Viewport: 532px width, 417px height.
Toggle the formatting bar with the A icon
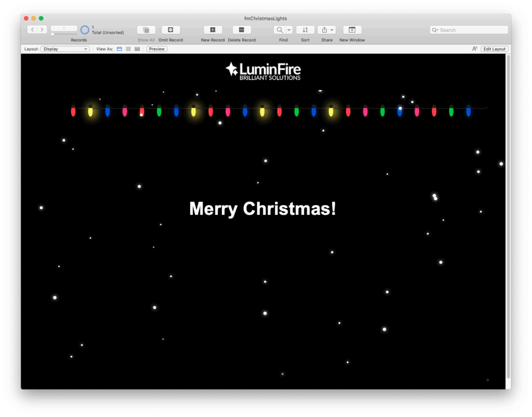(474, 48)
